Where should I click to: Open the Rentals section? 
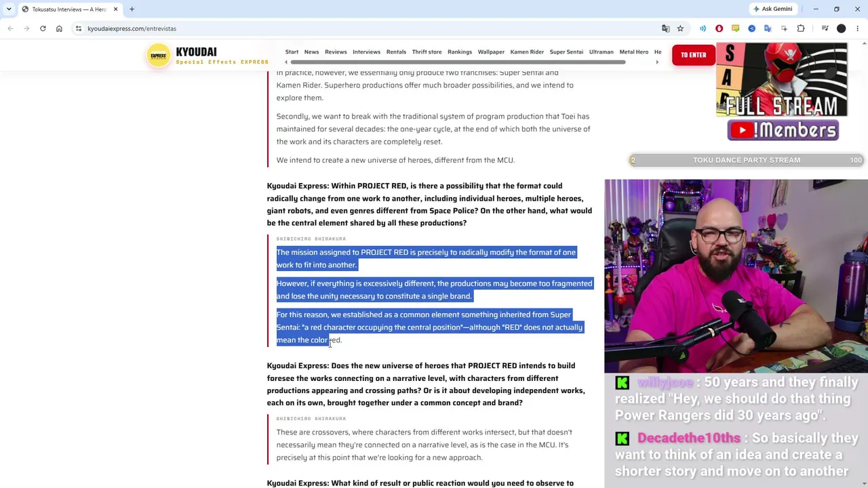coord(396,52)
